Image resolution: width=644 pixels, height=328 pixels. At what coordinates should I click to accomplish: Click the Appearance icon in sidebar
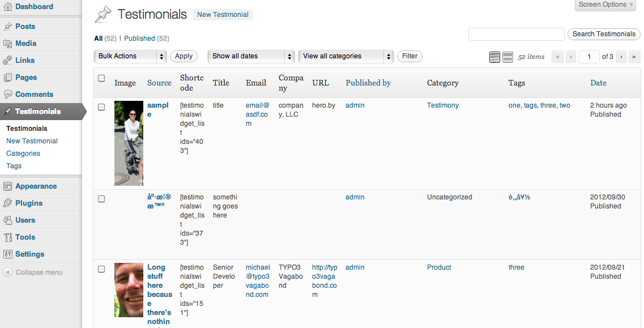pyautogui.click(x=7, y=186)
